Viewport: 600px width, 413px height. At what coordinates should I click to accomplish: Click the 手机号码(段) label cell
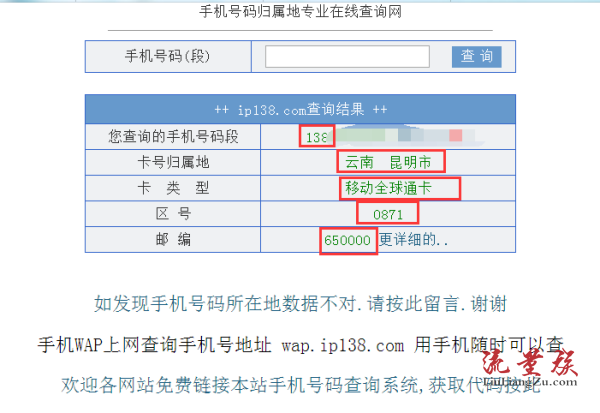(168, 57)
